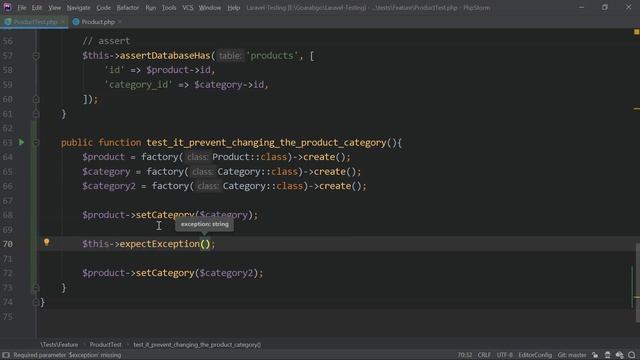Click yellow warning stripe mark near line 61

[636, 109]
